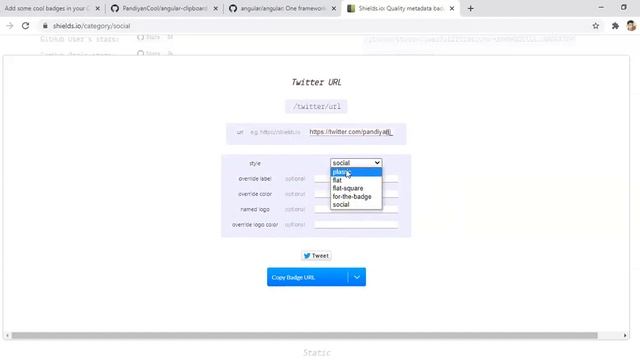The image size is (640, 360).
Task: Open the style dropdown showing social
Action: (356, 162)
